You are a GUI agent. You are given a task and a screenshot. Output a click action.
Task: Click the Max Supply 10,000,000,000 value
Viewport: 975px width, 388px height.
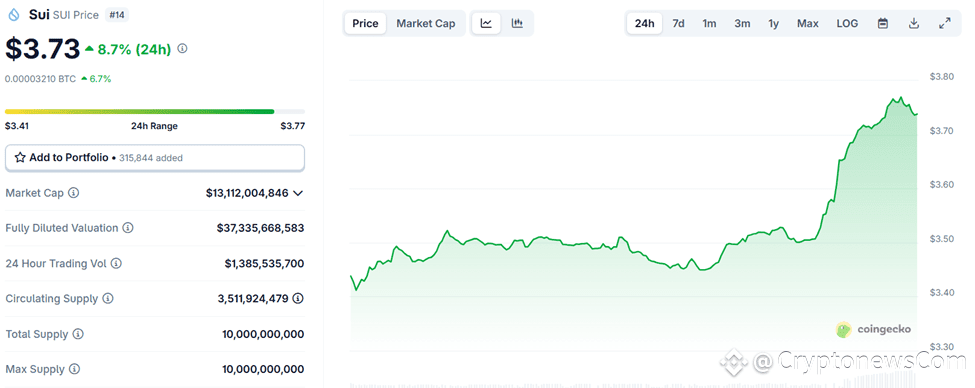pos(263,369)
